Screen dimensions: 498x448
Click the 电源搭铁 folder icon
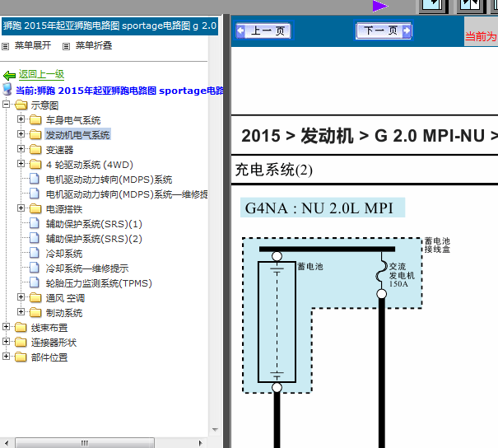coord(35,208)
